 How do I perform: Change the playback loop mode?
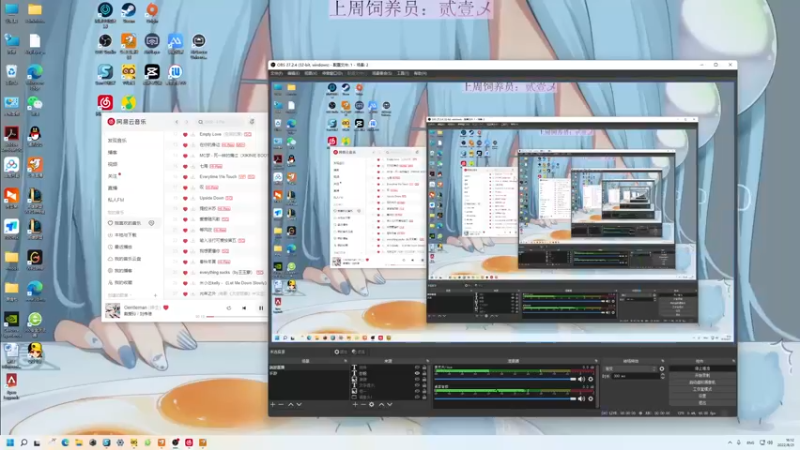coord(229,308)
